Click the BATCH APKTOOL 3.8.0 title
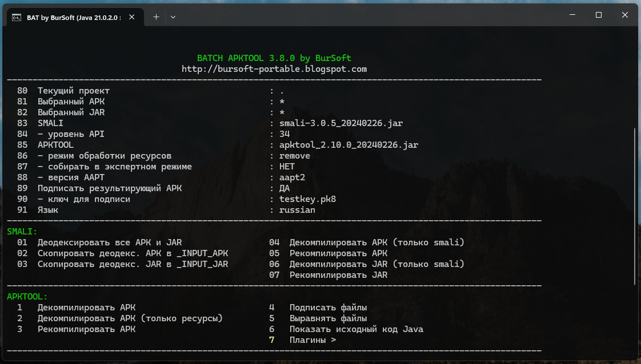The height and width of the screenshot is (364, 641). point(274,58)
